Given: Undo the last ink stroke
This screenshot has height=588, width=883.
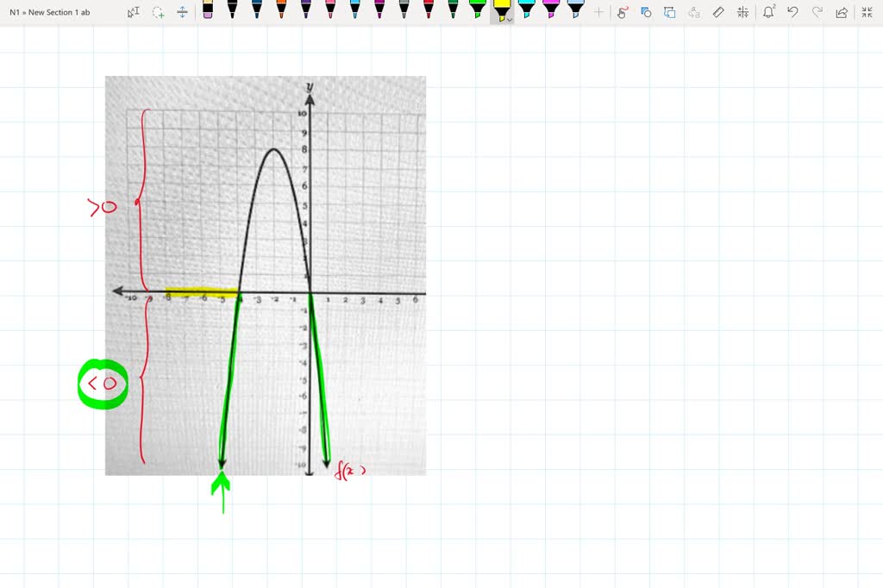Looking at the screenshot, I should click(x=793, y=12).
